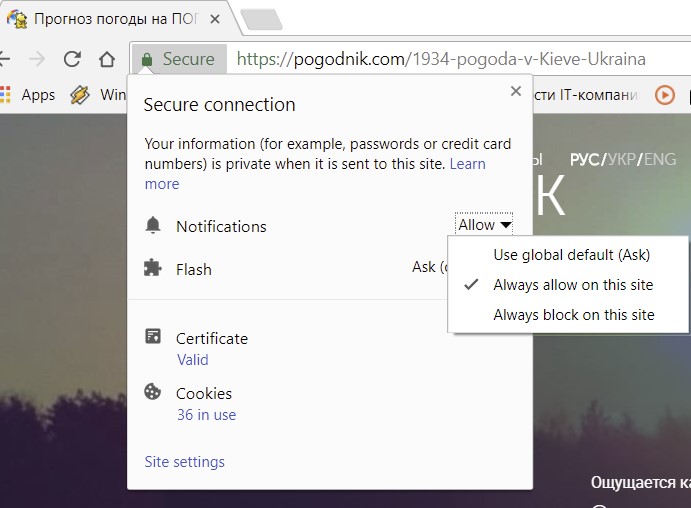Viewport: 691px width, 508px height.
Task: Open the Apps bookmarks shortcut
Action: point(28,94)
